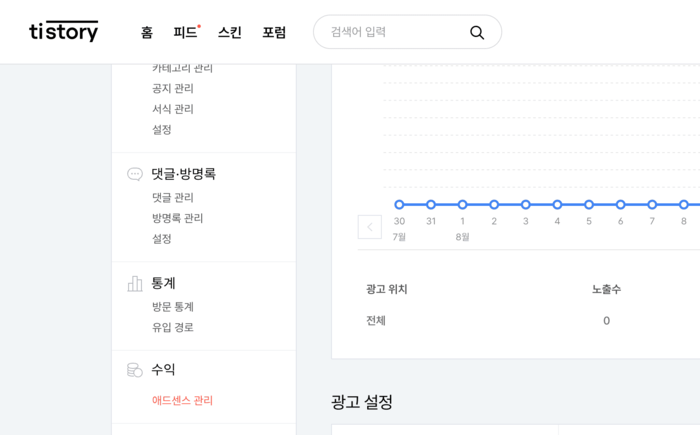The width and height of the screenshot is (700, 435).
Task: Open 방명록 관리 page
Action: [178, 218]
